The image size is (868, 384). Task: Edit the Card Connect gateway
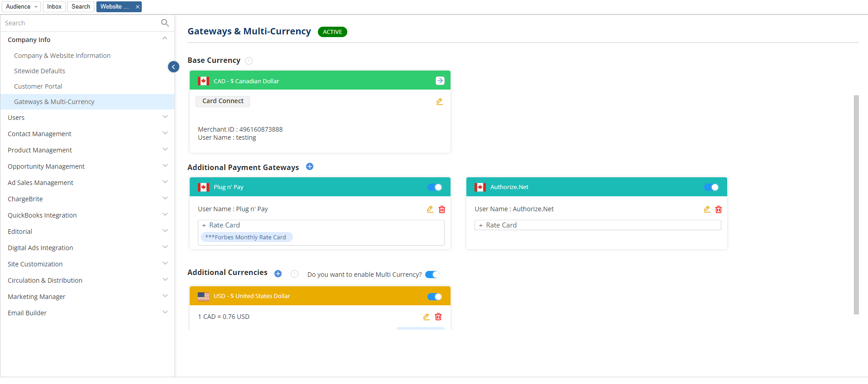tap(439, 101)
